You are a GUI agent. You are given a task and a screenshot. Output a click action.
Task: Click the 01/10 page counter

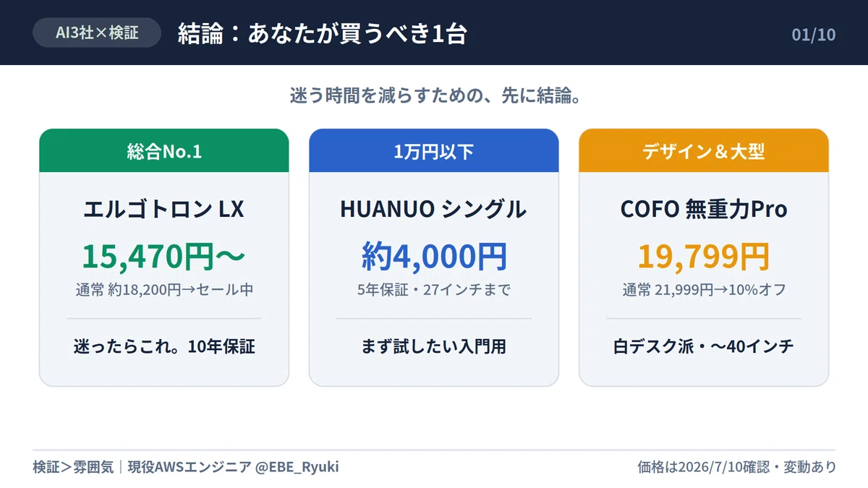pyautogui.click(x=814, y=34)
